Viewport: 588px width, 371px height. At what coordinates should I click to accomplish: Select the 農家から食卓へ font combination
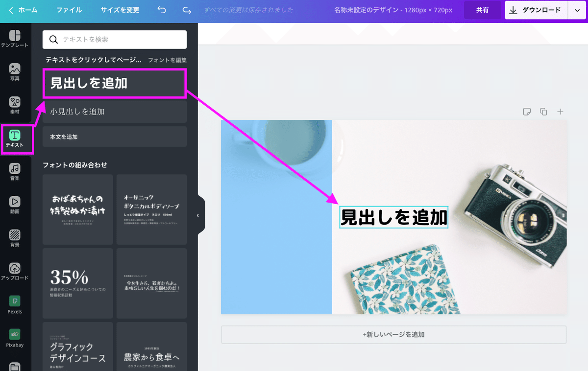(x=151, y=347)
